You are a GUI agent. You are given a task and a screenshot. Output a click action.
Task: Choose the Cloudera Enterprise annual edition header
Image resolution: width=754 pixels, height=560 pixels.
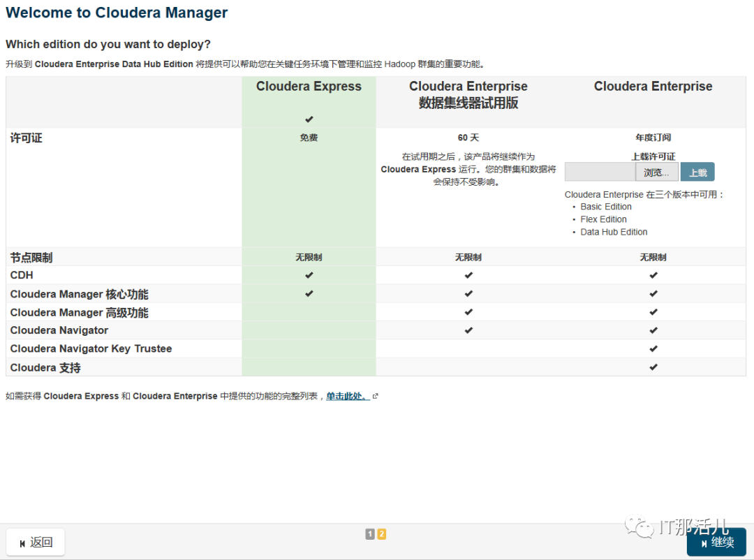pyautogui.click(x=653, y=86)
